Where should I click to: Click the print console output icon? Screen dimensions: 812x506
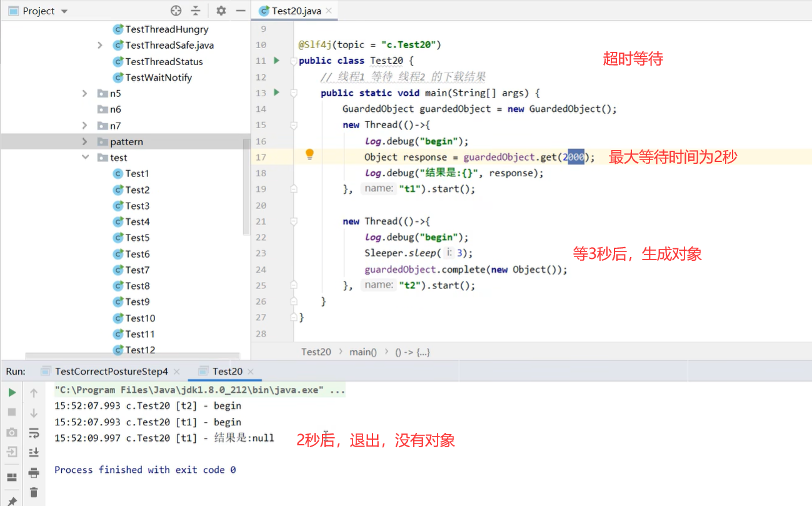coord(34,472)
